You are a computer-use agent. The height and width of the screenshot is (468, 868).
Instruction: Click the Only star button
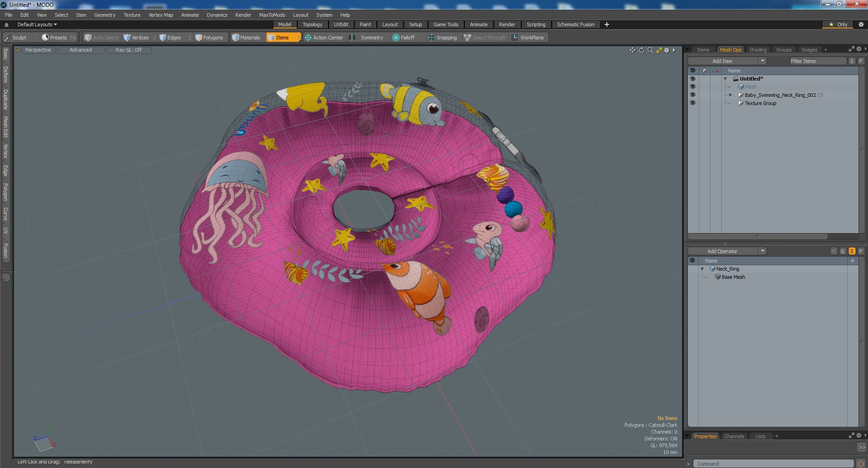pos(838,24)
